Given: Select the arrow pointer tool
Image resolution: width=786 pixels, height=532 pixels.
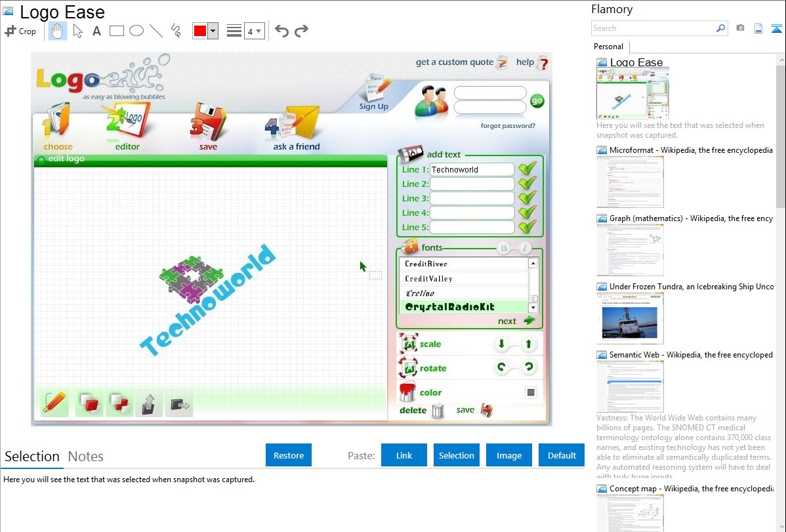Looking at the screenshot, I should [77, 31].
